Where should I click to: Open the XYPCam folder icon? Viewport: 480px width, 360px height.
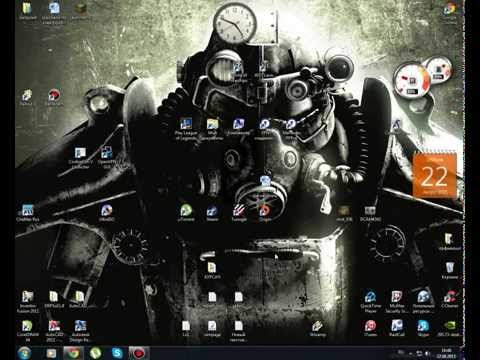(212, 270)
